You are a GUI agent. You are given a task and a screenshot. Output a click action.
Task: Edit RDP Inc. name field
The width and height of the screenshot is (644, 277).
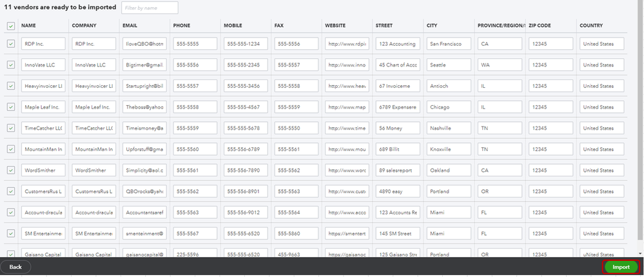click(x=43, y=44)
